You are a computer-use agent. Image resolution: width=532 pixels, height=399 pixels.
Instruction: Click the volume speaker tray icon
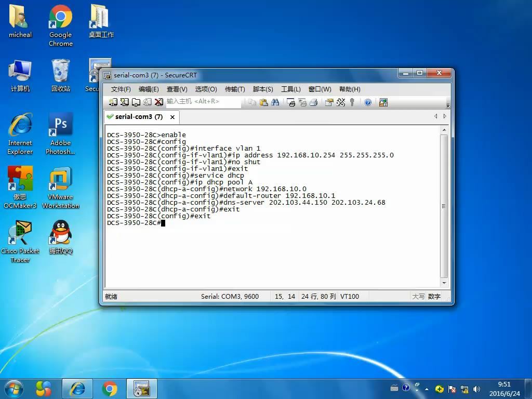[476, 389]
